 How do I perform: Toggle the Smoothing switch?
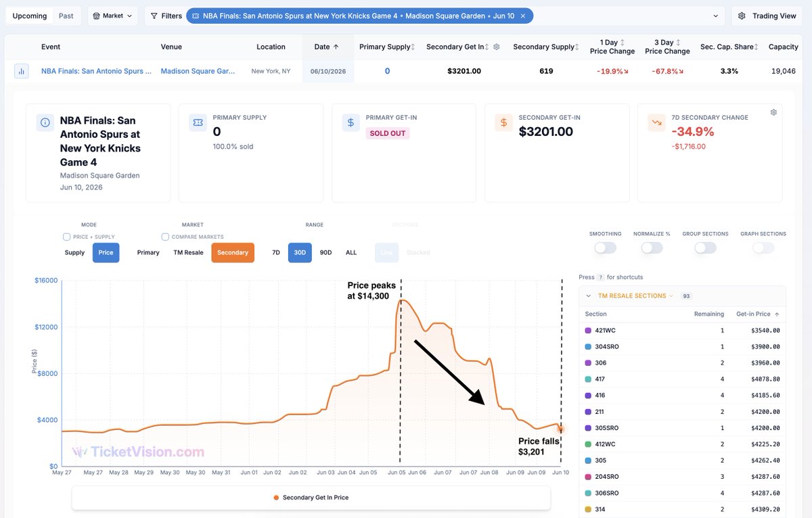pos(605,248)
